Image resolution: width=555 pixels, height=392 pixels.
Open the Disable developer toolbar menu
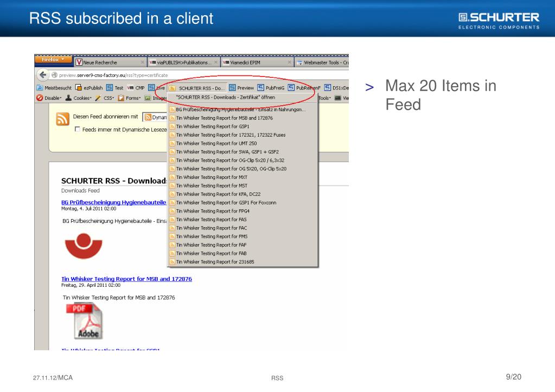(49, 98)
